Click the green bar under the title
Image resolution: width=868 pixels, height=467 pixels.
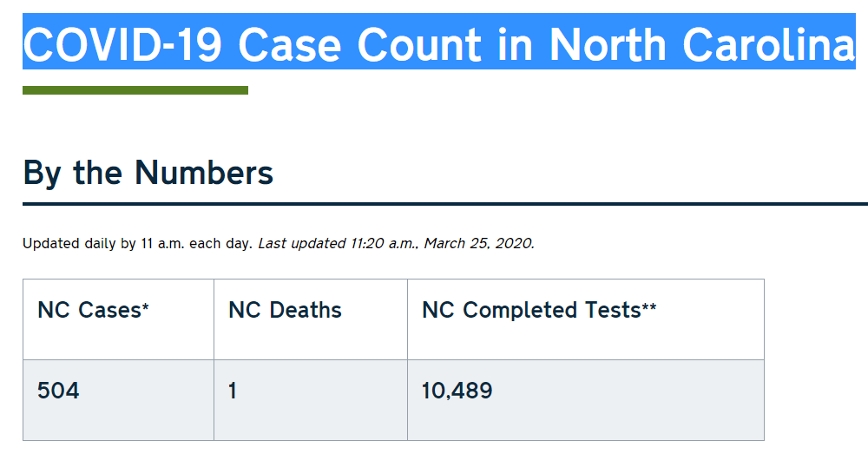(135, 90)
